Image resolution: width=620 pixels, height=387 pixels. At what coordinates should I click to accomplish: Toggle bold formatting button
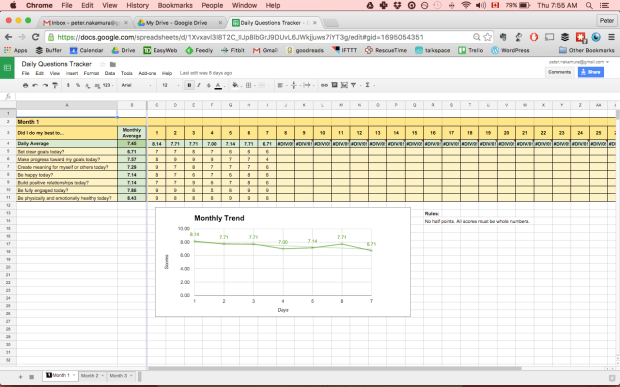point(189,85)
